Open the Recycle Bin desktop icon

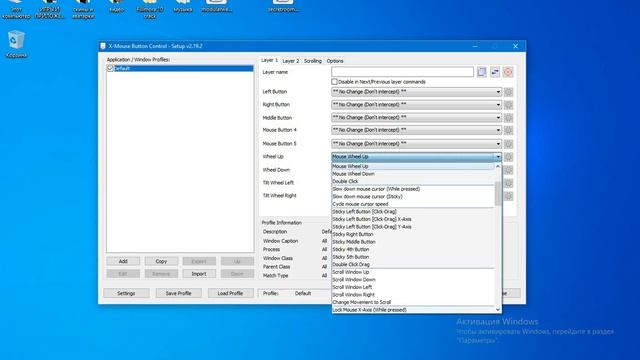point(16,44)
